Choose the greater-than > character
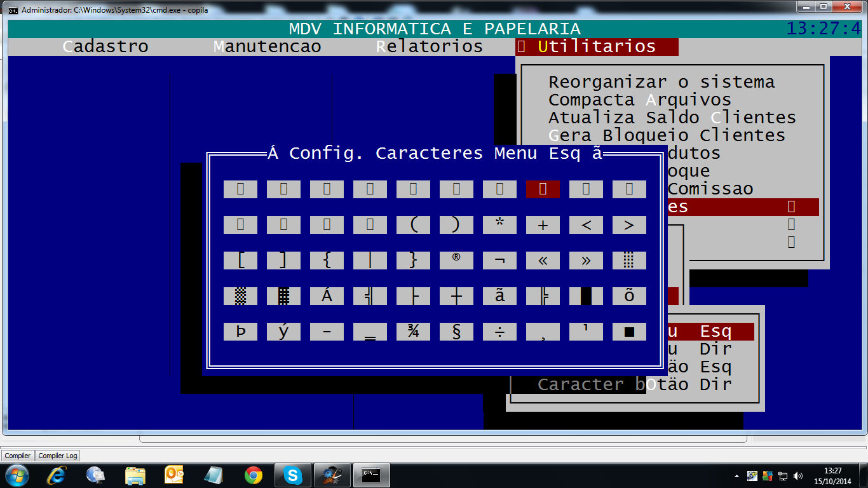Image resolution: width=868 pixels, height=488 pixels. point(629,224)
